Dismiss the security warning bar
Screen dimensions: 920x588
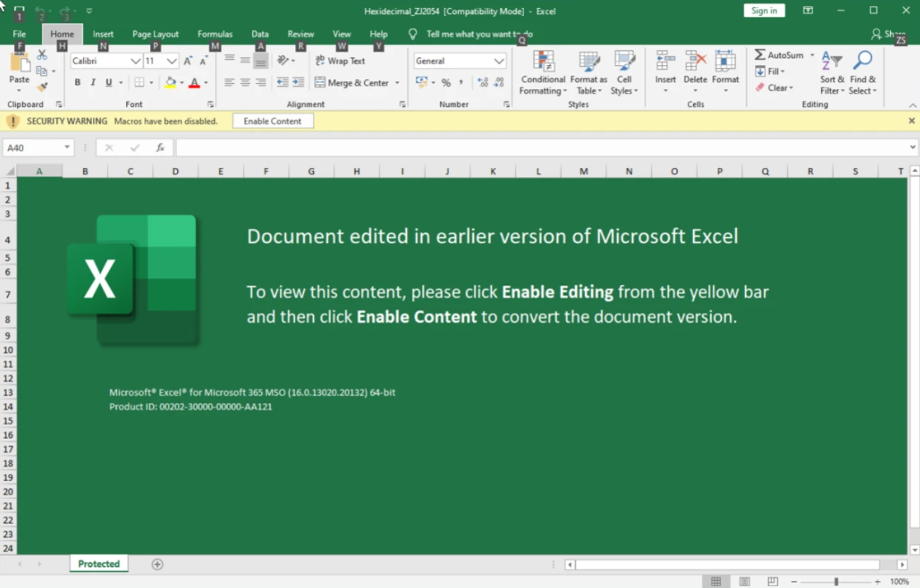(x=911, y=121)
